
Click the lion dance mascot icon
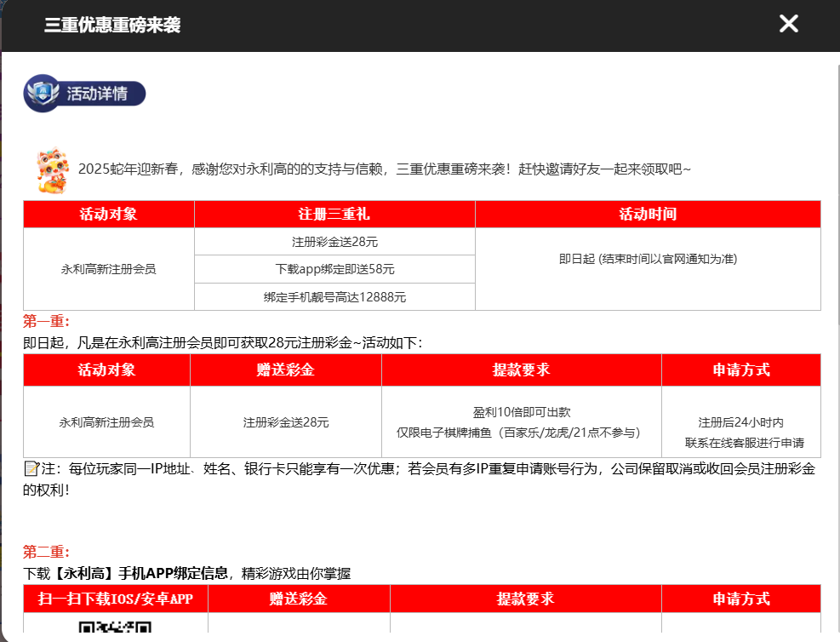click(x=52, y=169)
